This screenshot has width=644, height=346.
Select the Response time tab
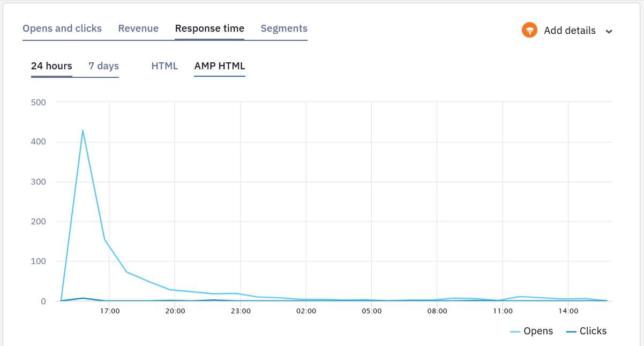[209, 28]
